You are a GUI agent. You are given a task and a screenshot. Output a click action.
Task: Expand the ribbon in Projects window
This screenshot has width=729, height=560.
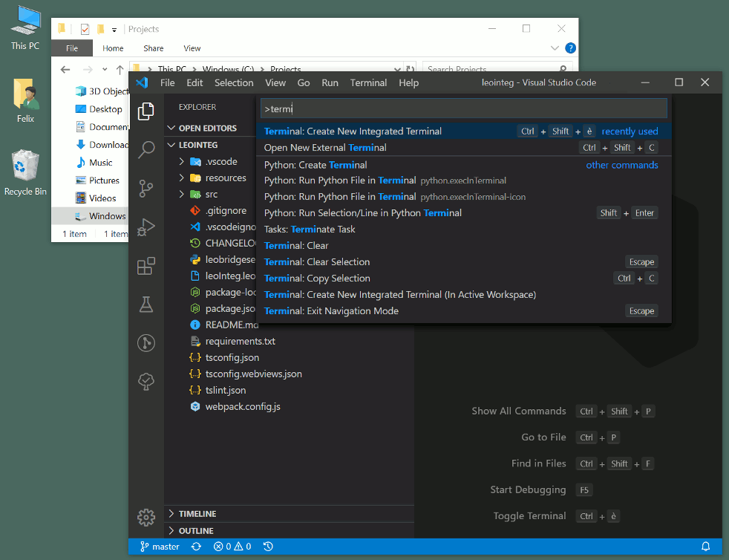[555, 48]
